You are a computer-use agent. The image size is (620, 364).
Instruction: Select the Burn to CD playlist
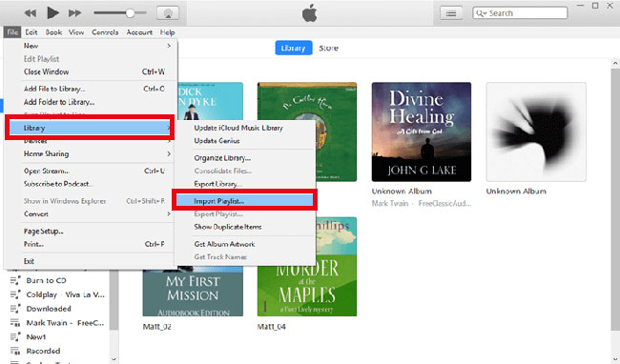coord(47,281)
